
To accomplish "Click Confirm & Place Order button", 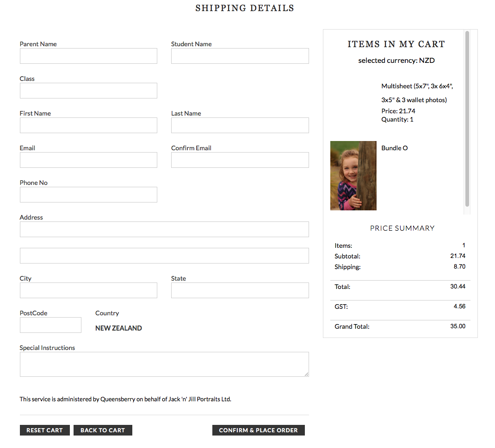I will (258, 430).
